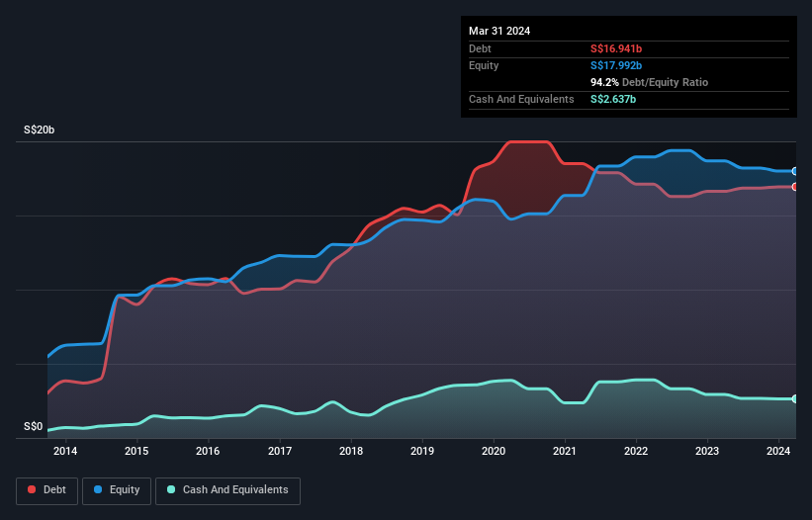812x520 pixels.
Task: Click the 2018 year marker
Action: click(x=350, y=452)
